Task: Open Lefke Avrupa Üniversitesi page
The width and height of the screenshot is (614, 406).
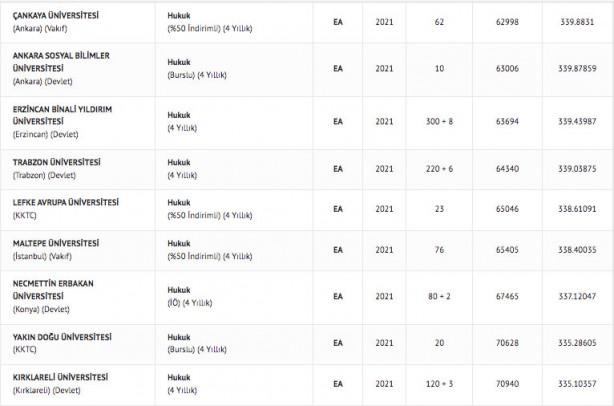Action: (x=67, y=200)
